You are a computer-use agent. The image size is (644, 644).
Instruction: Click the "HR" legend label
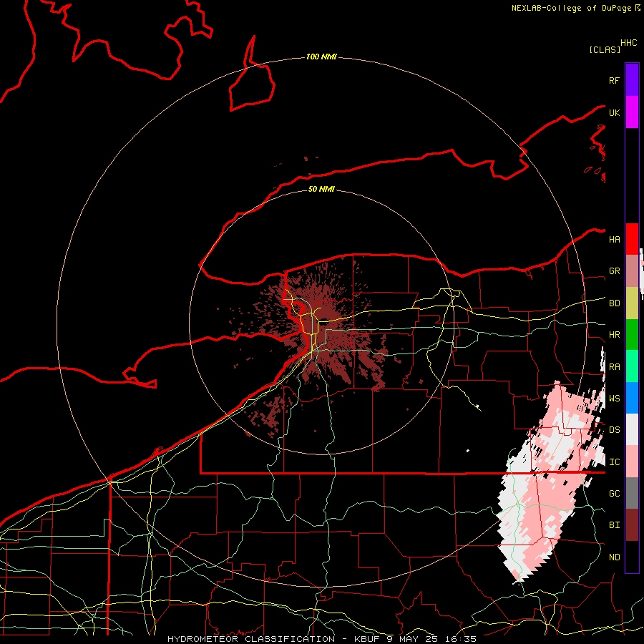[614, 335]
